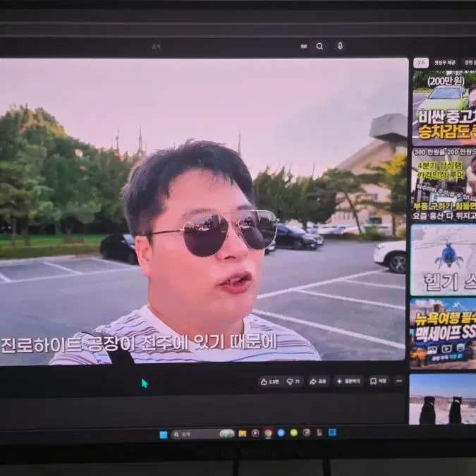Open the 4분기 삼성램 가격인상 video thumbnail
476x476 pixels.
point(444,185)
